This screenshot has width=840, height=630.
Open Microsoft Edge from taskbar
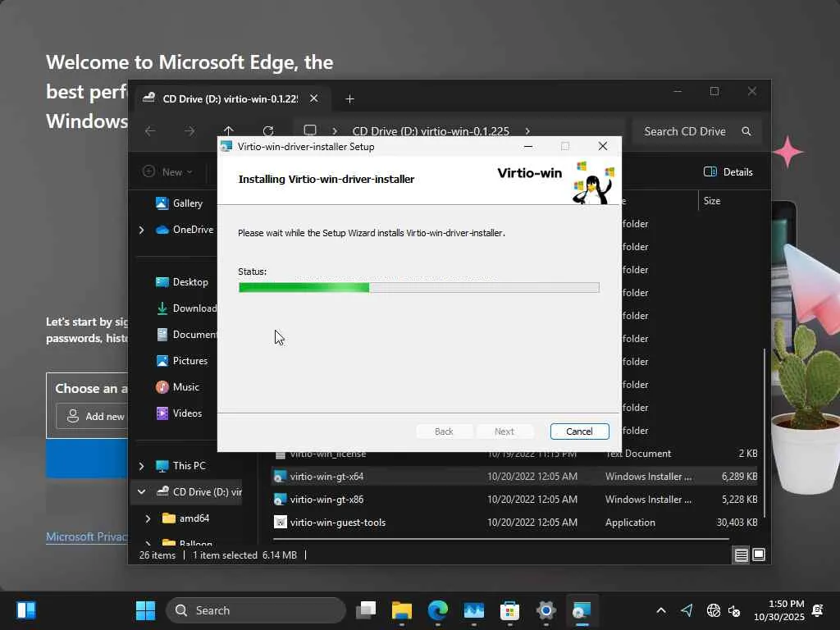tap(438, 610)
